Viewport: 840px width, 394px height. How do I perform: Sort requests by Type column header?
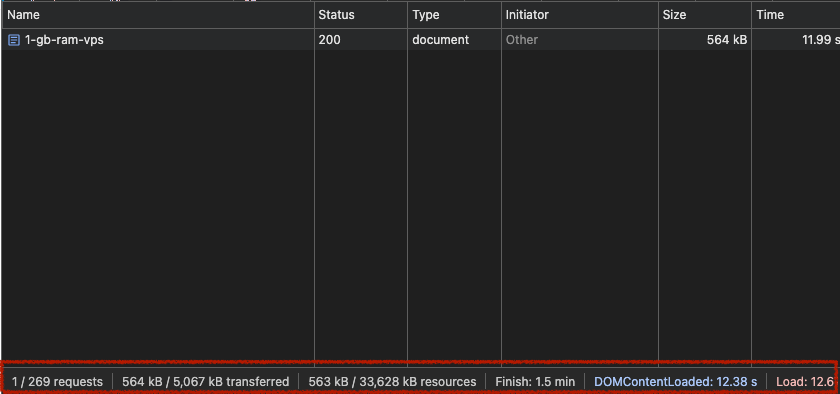coord(454,15)
